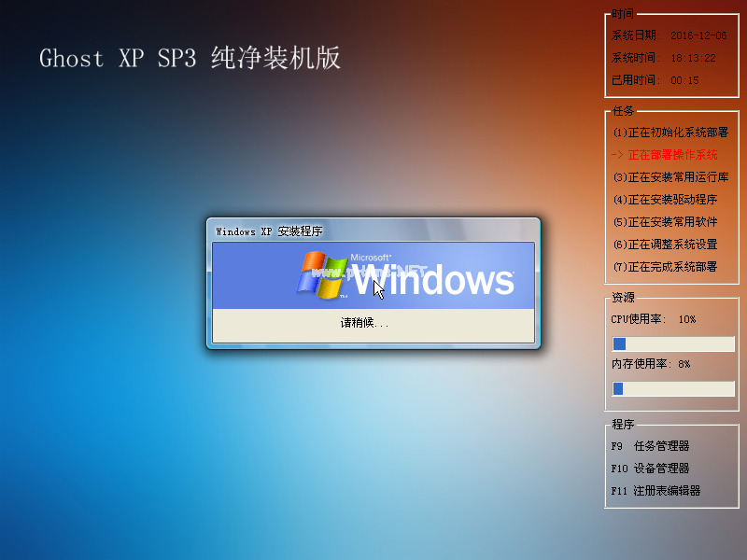The width and height of the screenshot is (747, 560).
Task: Open 注册表编辑器 via the F11 entry
Action: [x=655, y=490]
